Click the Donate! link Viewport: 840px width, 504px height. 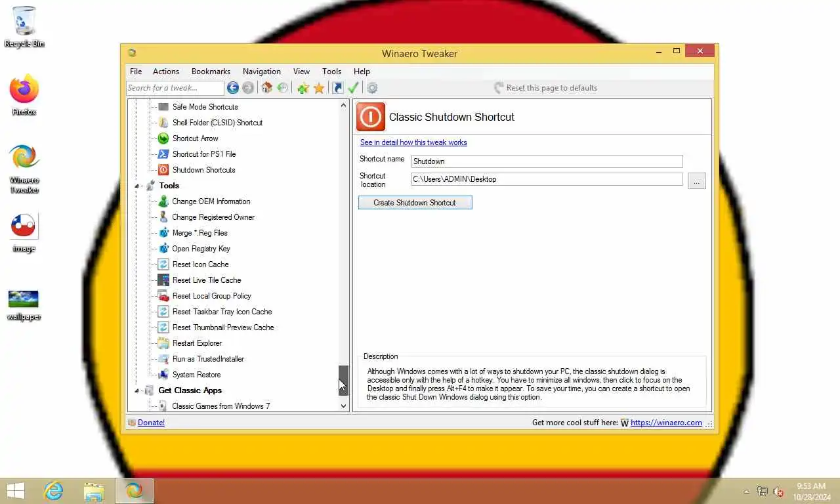click(x=151, y=423)
